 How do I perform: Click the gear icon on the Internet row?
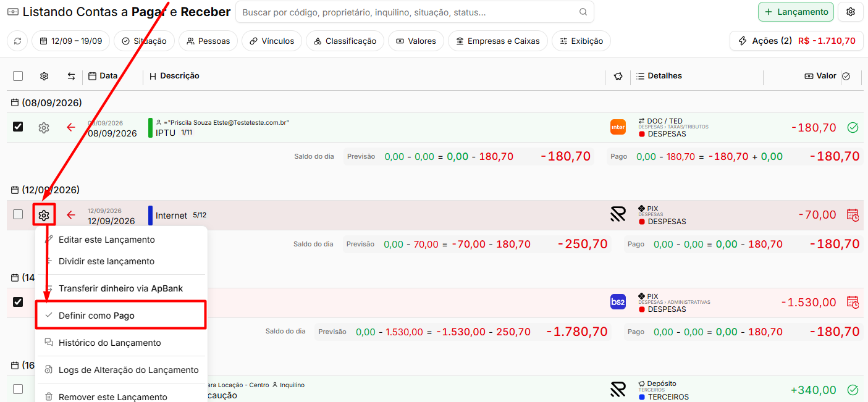44,215
